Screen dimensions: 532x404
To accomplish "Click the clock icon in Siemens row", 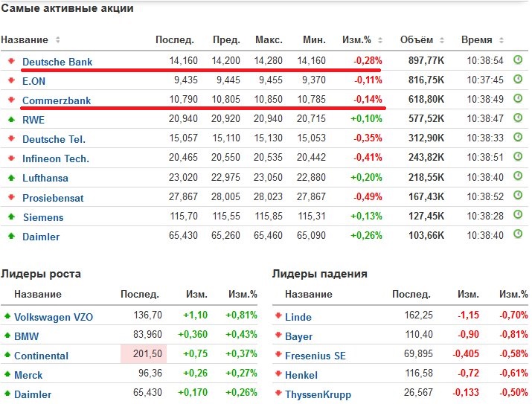I will coord(518,217).
